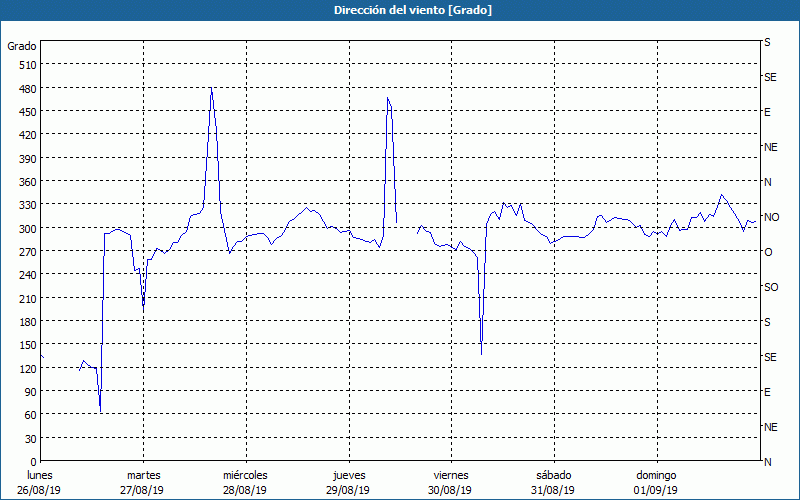This screenshot has height=500, width=800.
Task: Click the date label "29/08/19"
Action: pyautogui.click(x=347, y=490)
